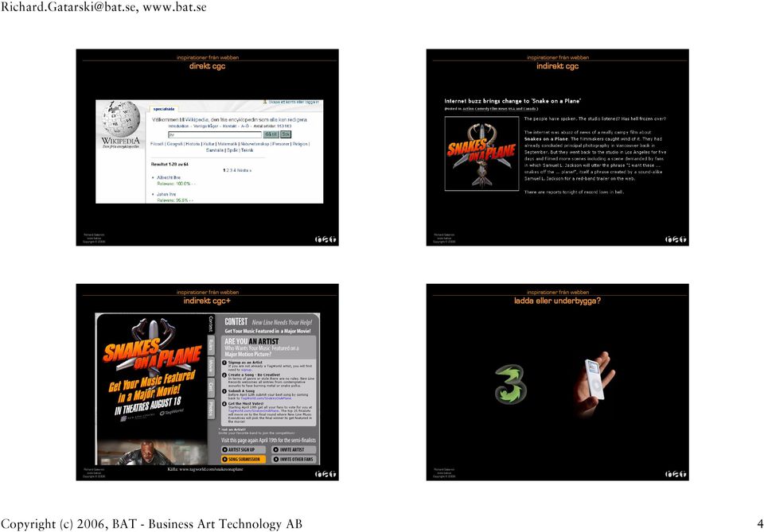
Task: Click the Wikipedia globe logo
Action: click(x=121, y=119)
